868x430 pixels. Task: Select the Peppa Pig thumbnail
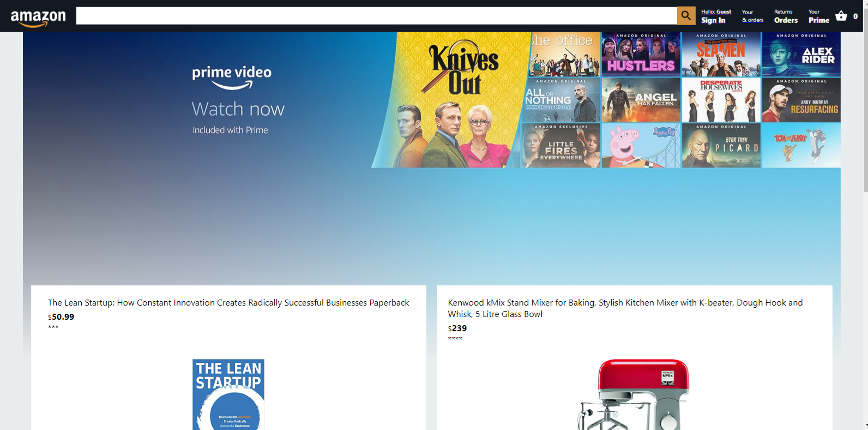[641, 145]
